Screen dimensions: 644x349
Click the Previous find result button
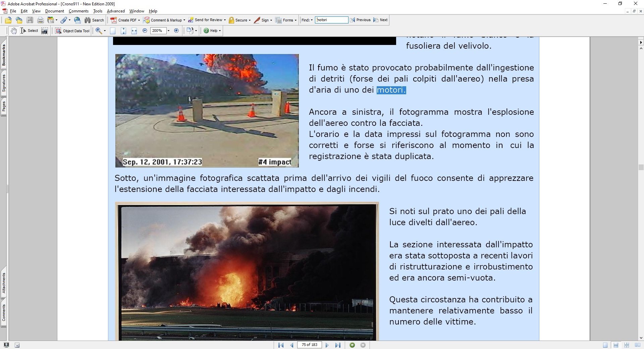[x=360, y=20]
